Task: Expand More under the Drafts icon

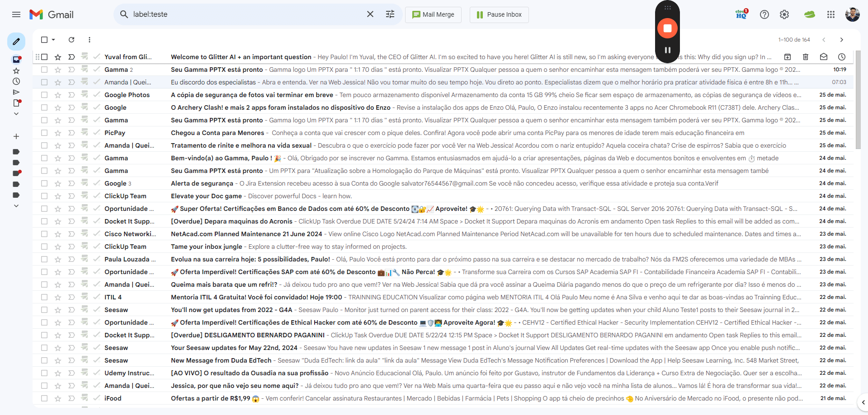Action: 16,114
